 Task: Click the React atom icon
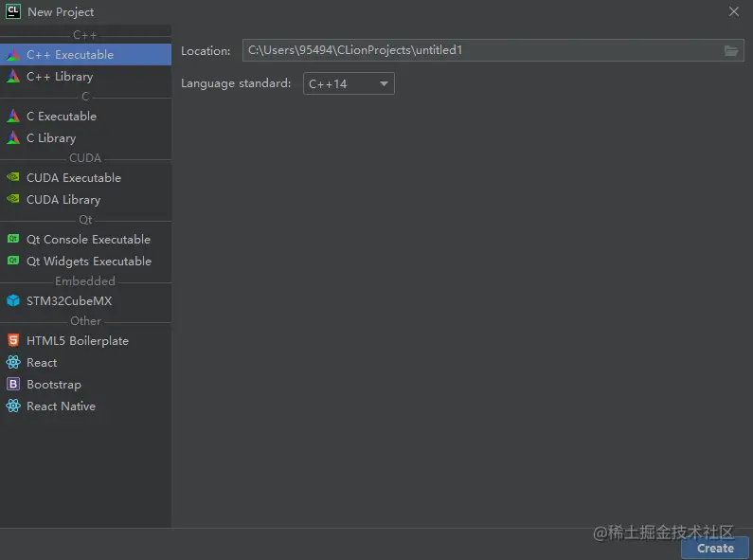click(13, 362)
